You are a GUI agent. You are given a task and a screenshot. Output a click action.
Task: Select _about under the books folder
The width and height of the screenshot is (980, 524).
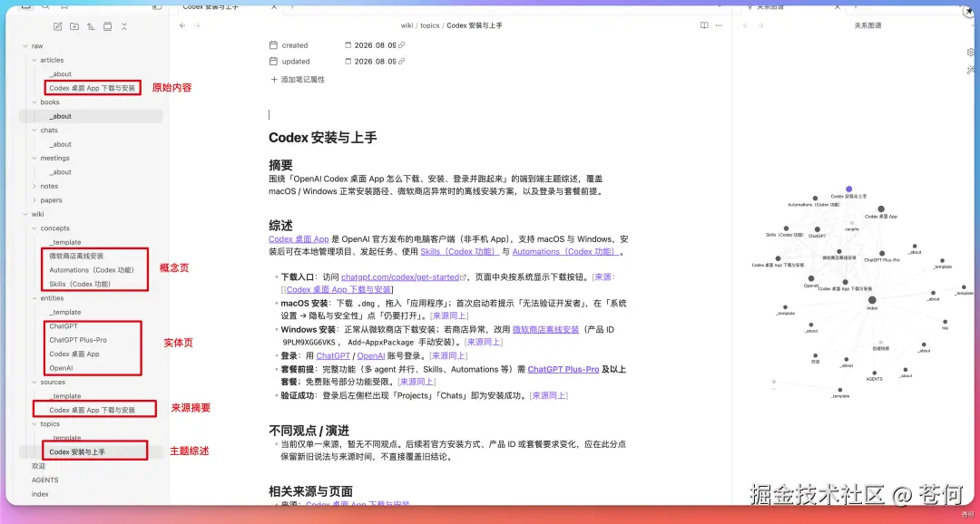click(x=61, y=116)
